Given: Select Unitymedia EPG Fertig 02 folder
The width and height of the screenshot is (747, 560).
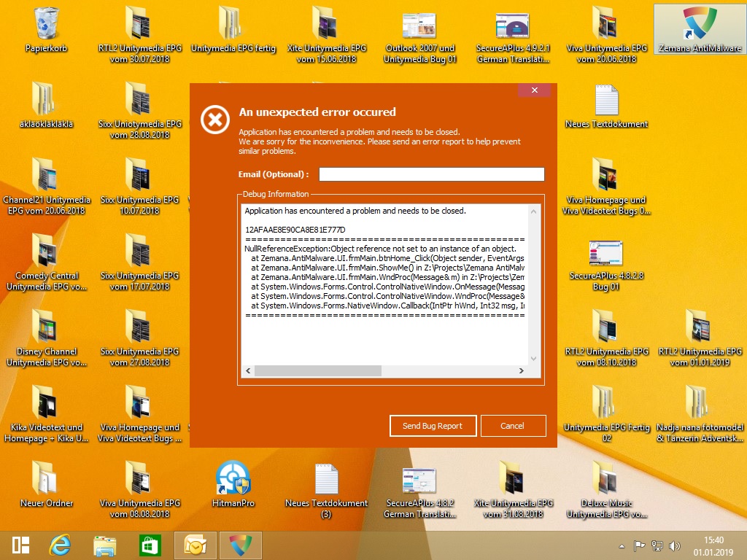Looking at the screenshot, I should [606, 413].
